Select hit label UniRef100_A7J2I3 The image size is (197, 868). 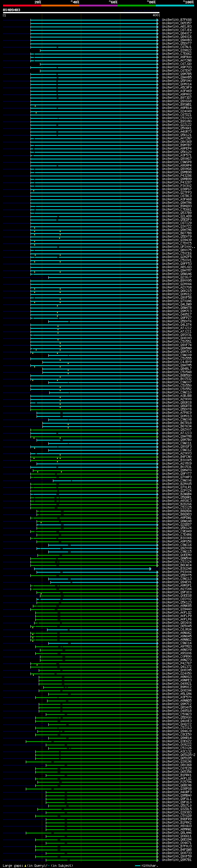176,433
